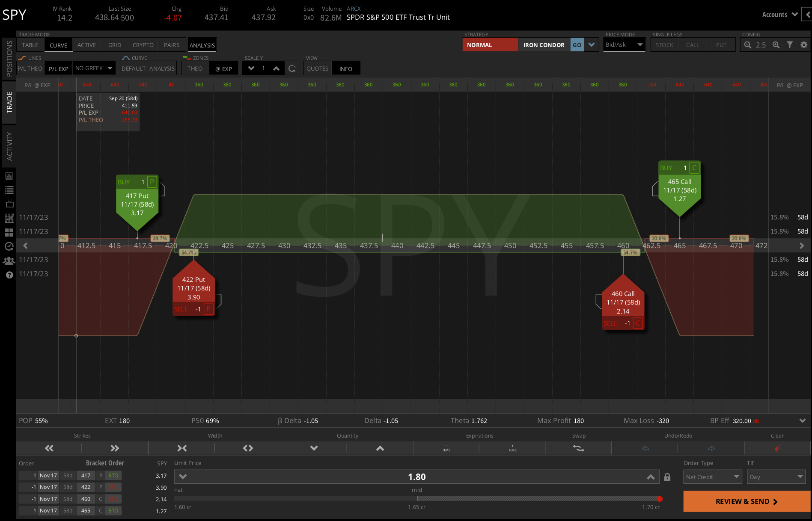Toggle the @ EXP zones
Image resolution: width=812 pixels, height=521 pixels.
tap(223, 68)
